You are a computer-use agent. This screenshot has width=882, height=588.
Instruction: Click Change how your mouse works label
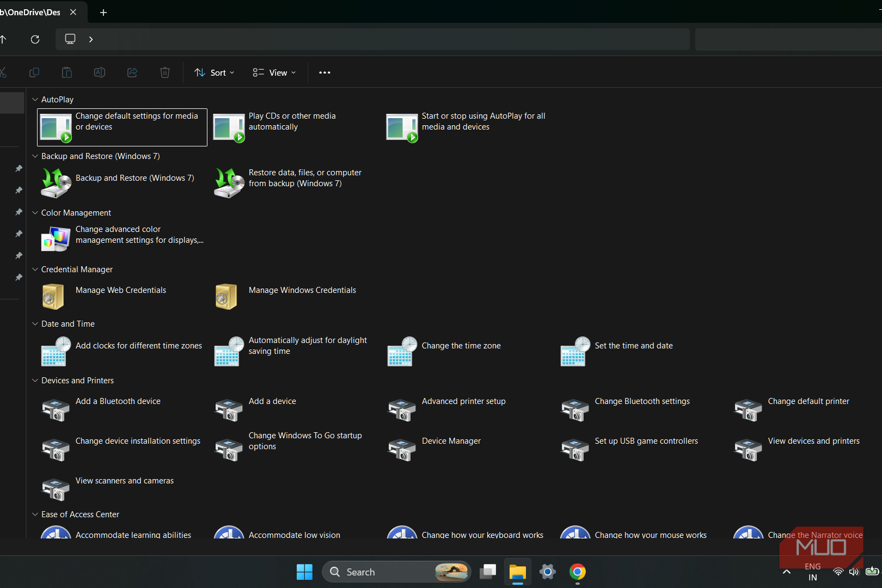(651, 535)
